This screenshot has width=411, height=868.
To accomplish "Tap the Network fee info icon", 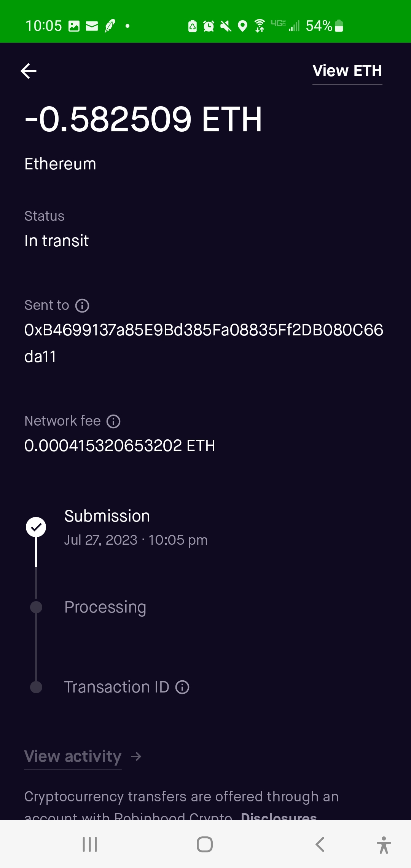I will coord(113,421).
